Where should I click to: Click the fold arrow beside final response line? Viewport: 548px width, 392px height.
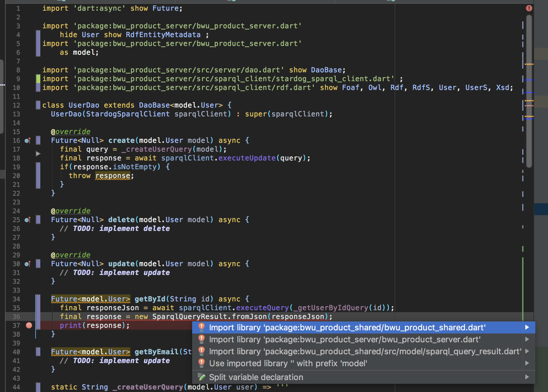[38, 154]
